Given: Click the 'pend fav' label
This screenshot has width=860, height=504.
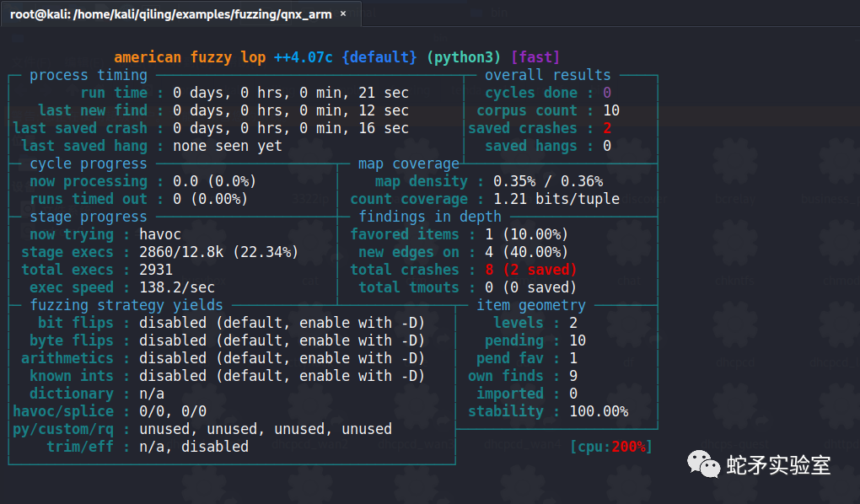Looking at the screenshot, I should point(510,358).
